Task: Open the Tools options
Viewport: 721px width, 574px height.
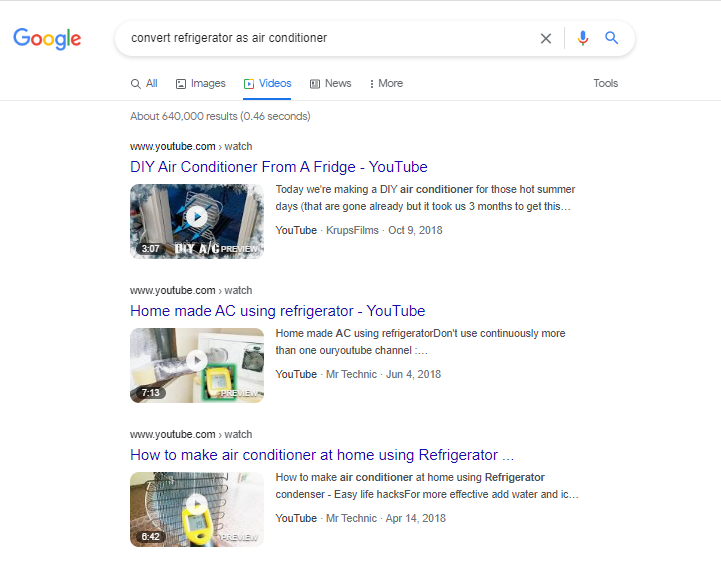Action: pos(606,83)
